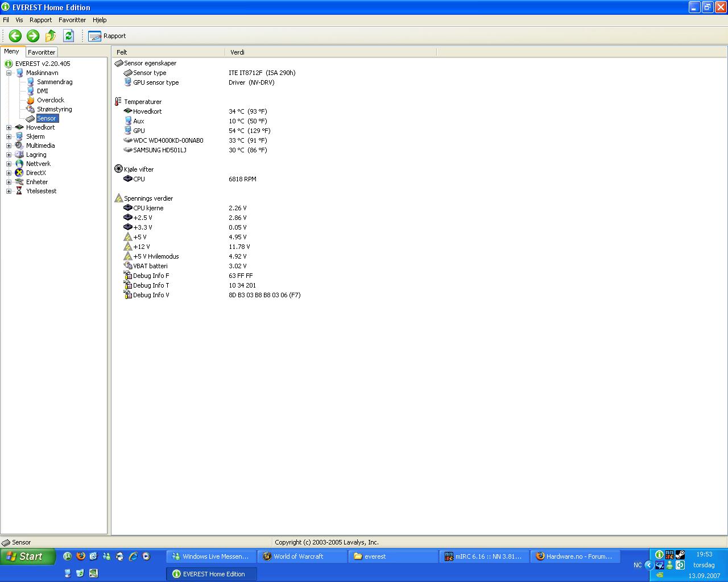Click the Ytelsestest hourglass icon
The height and width of the screenshot is (582, 728).
coord(19,191)
